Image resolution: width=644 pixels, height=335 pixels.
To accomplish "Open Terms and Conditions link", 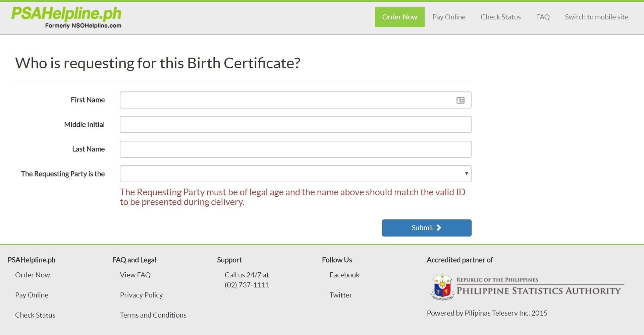I will [x=153, y=315].
